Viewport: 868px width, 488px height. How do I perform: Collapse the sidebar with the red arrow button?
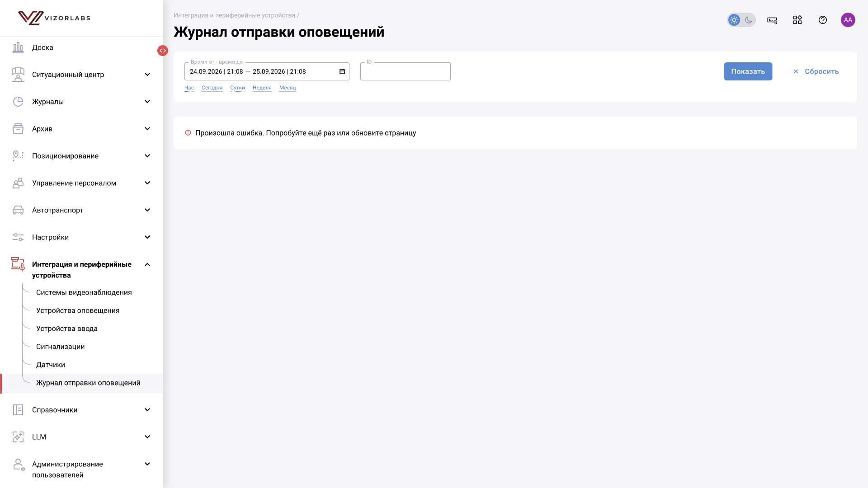point(163,51)
